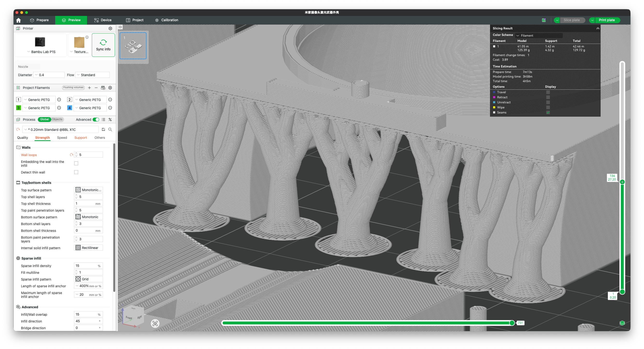Add a new project filament
Screen dimensions: 644x349
[x=89, y=88]
